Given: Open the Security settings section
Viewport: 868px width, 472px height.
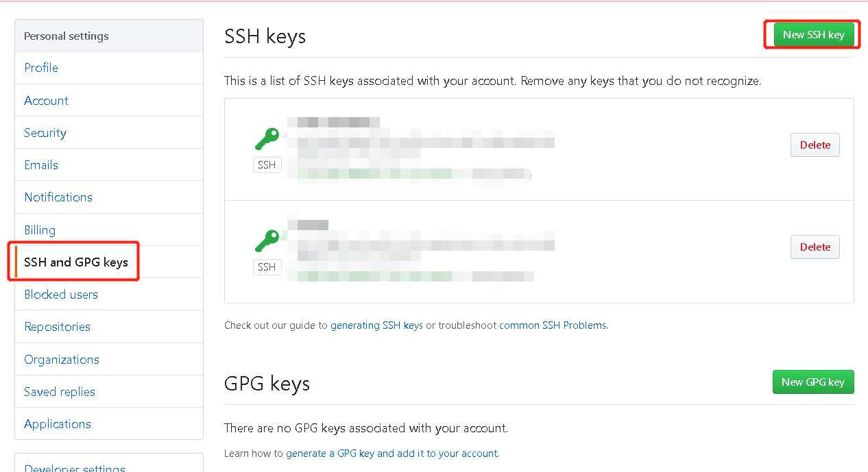Looking at the screenshot, I should pyautogui.click(x=45, y=132).
